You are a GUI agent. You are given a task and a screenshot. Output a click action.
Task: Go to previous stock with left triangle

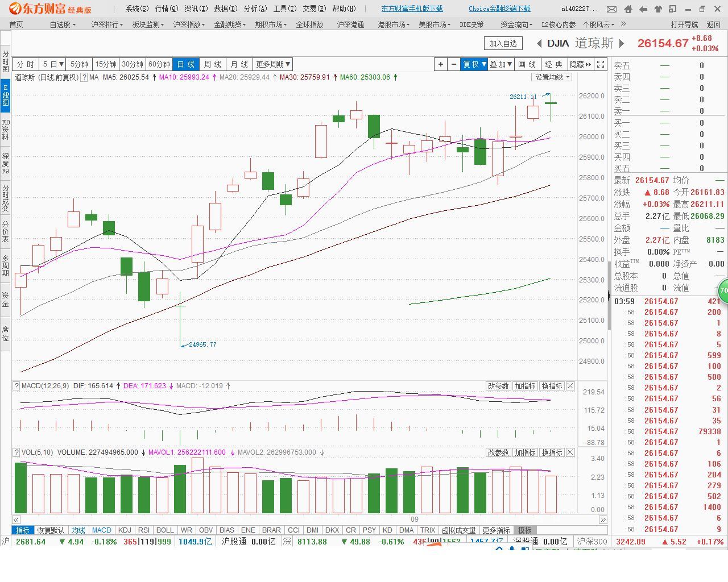pyautogui.click(x=539, y=43)
